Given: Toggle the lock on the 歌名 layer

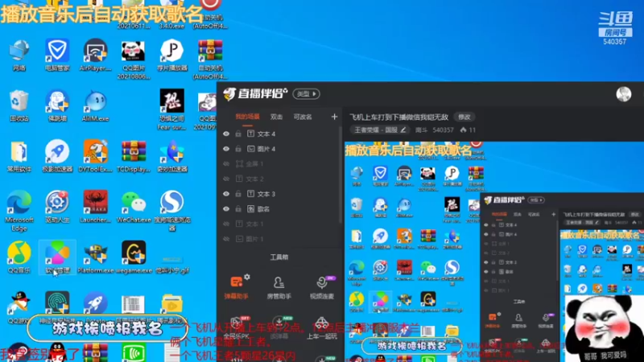Looking at the screenshot, I should coord(238,209).
